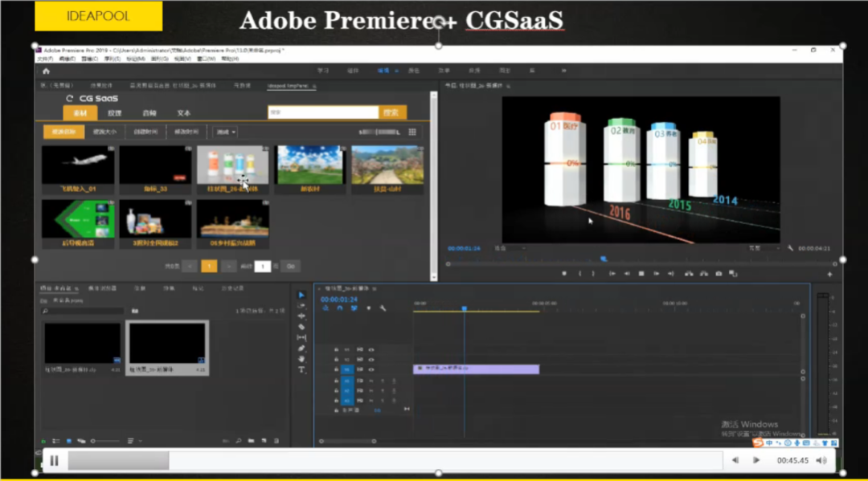Go to previous page of CG SaaS assets

tap(190, 267)
